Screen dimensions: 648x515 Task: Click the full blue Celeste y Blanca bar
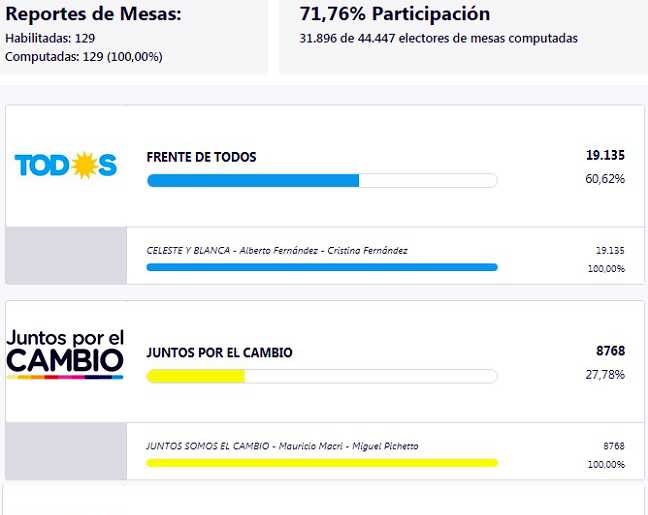click(322, 267)
